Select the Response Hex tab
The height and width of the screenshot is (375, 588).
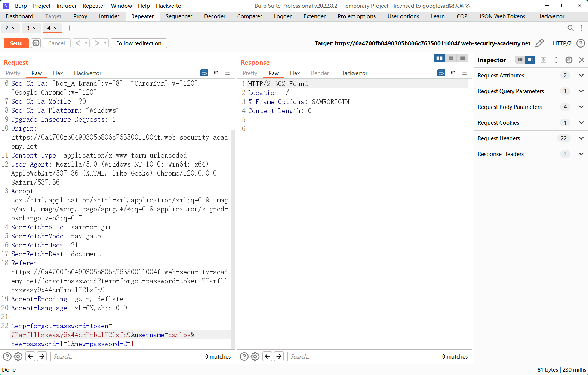pyautogui.click(x=295, y=73)
